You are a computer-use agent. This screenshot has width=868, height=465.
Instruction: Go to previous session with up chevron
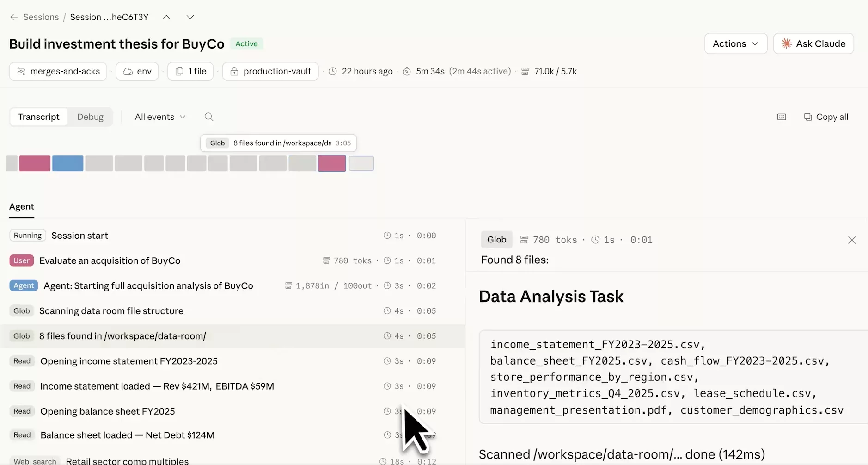click(x=166, y=17)
